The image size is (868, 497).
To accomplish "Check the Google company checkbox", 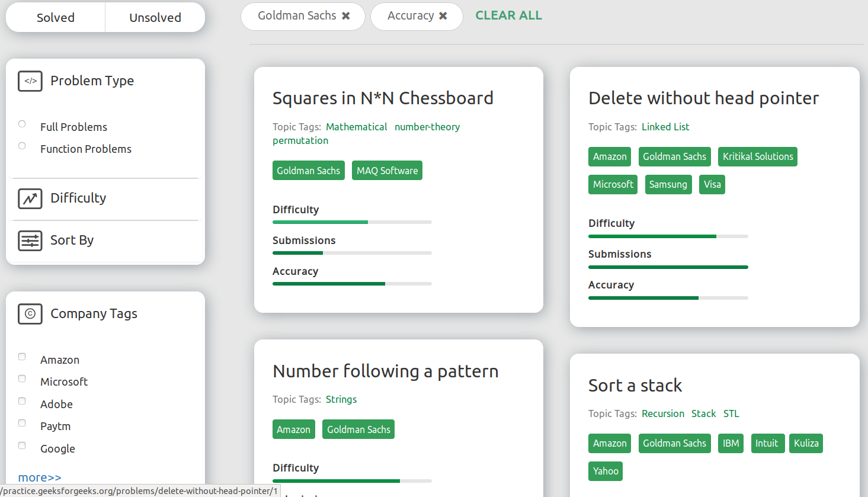I will (22, 445).
